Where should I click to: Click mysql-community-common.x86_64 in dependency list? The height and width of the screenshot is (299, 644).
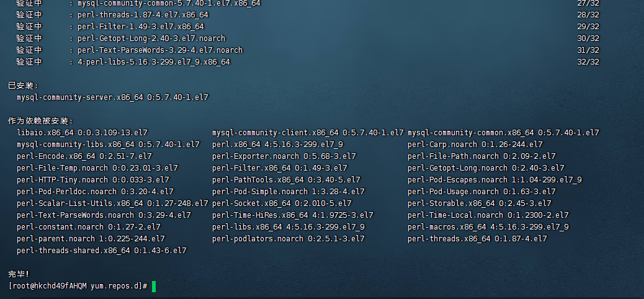pyautogui.click(x=503, y=133)
